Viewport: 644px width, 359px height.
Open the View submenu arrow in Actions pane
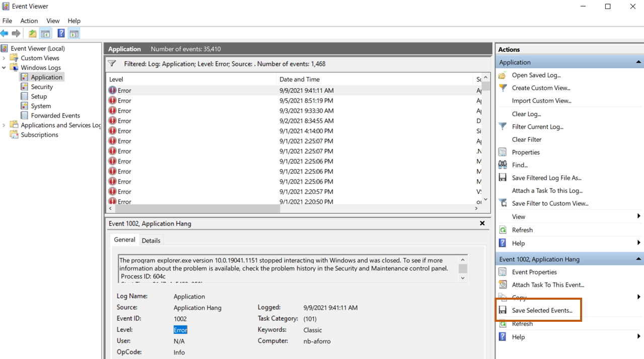(x=639, y=216)
